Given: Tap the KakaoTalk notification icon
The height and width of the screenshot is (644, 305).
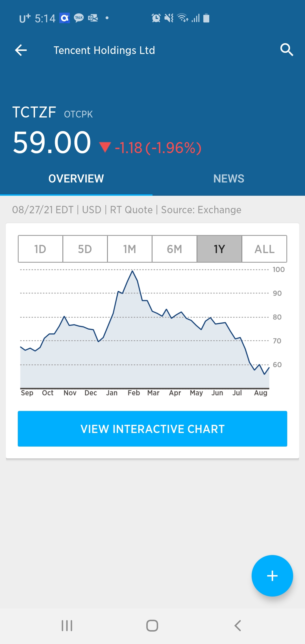Looking at the screenshot, I should coord(79,18).
